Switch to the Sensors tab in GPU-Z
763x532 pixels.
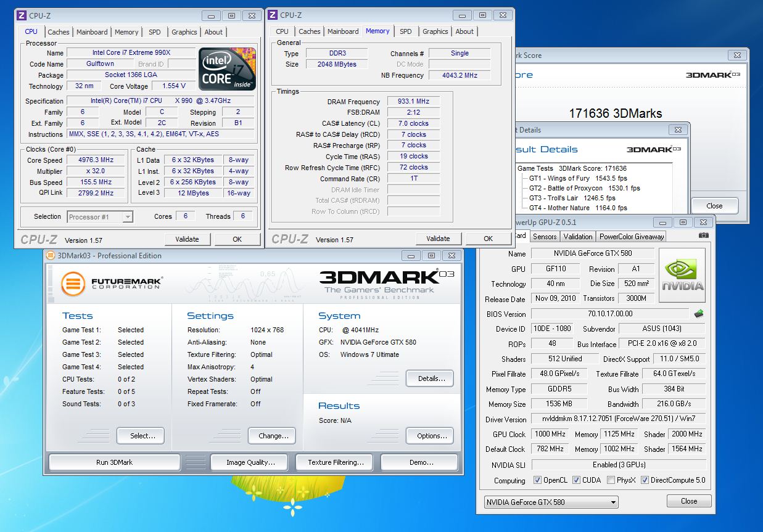(x=545, y=237)
